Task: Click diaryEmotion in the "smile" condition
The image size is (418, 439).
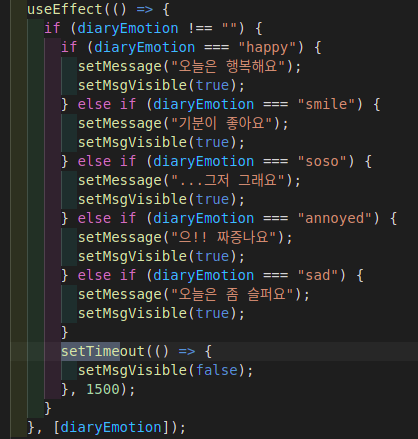Action: click(x=203, y=104)
